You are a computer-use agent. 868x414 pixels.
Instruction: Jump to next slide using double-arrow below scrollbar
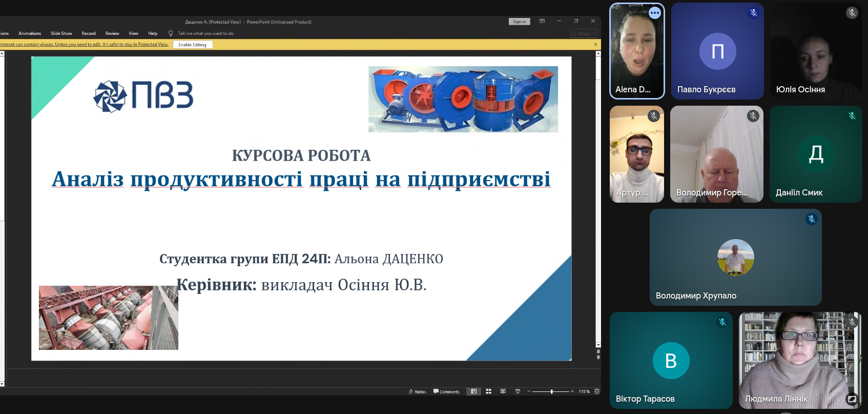pyautogui.click(x=598, y=358)
